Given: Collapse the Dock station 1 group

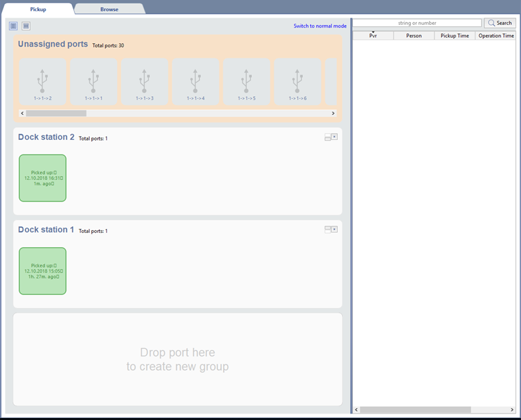Looking at the screenshot, I should click(328, 230).
